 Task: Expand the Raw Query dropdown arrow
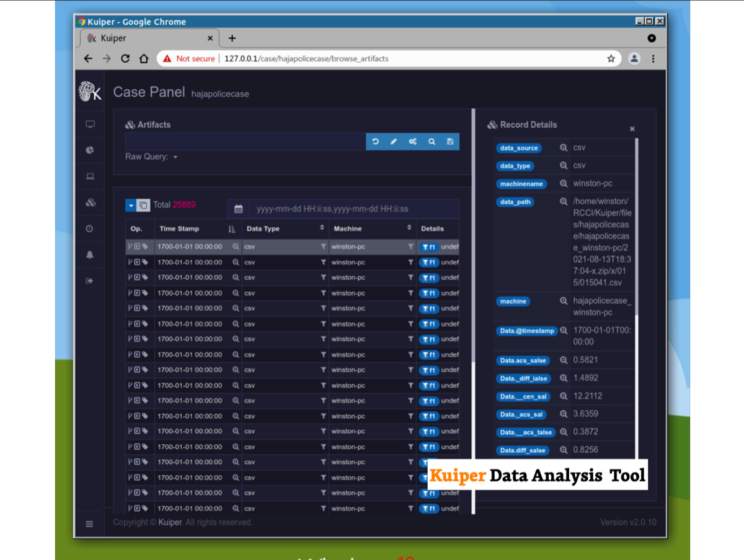point(175,157)
